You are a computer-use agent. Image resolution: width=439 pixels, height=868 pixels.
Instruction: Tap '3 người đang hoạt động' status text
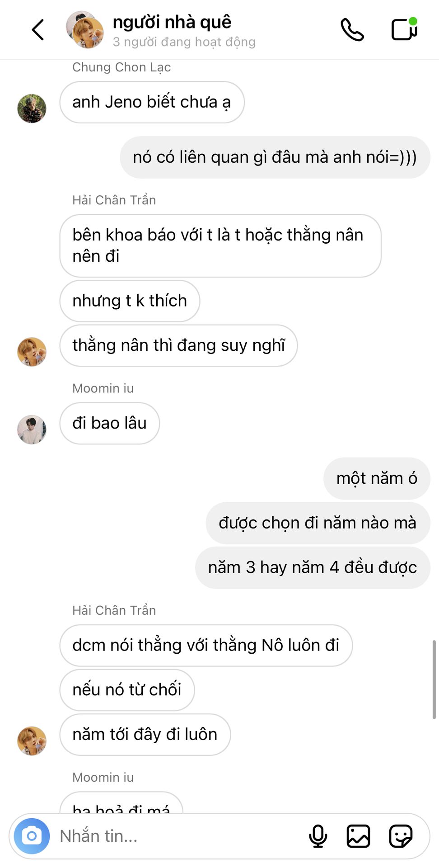[x=184, y=42]
